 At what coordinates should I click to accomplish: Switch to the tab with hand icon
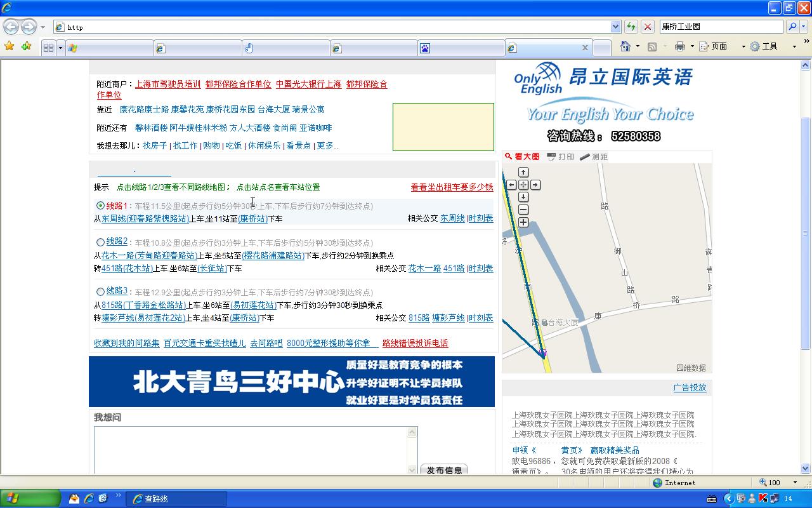coord(285,48)
